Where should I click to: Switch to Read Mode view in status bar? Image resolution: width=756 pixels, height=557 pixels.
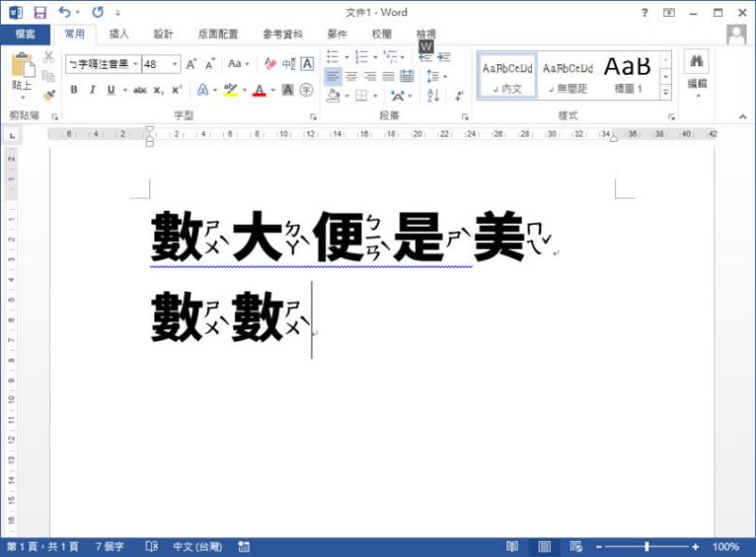512,547
